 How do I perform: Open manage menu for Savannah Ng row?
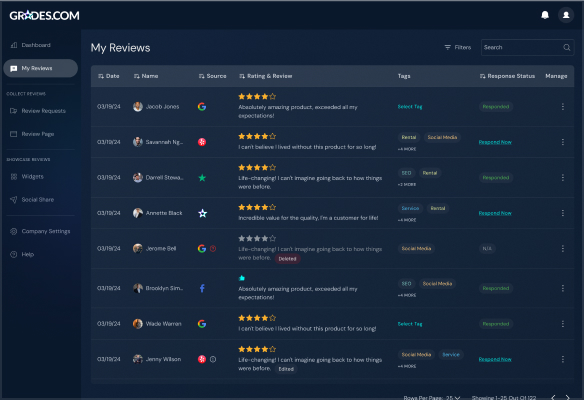click(x=562, y=142)
